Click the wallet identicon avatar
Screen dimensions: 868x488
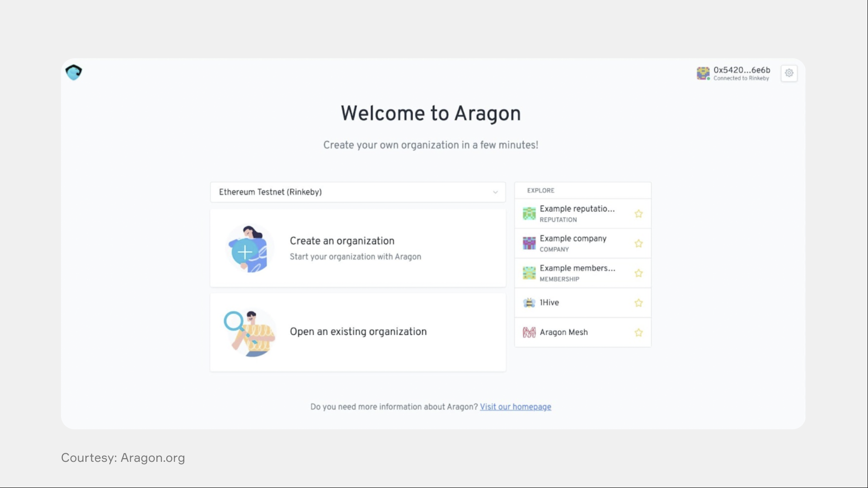pyautogui.click(x=703, y=73)
